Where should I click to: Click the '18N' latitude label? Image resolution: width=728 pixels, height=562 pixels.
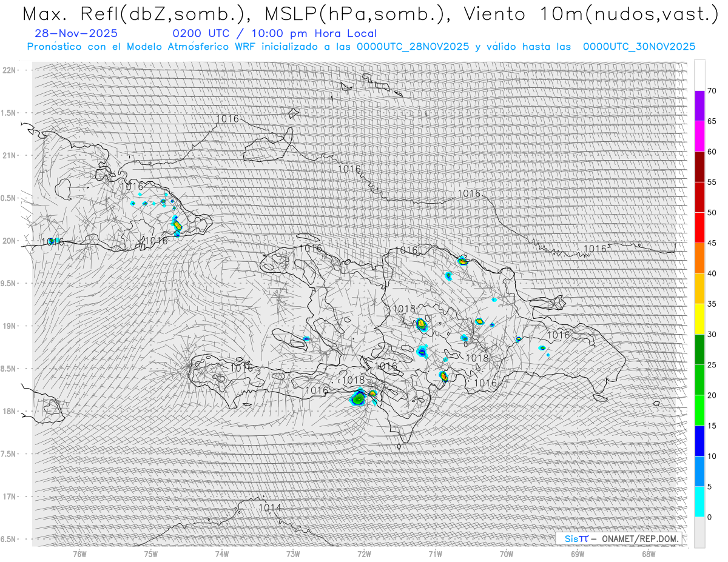[10, 411]
